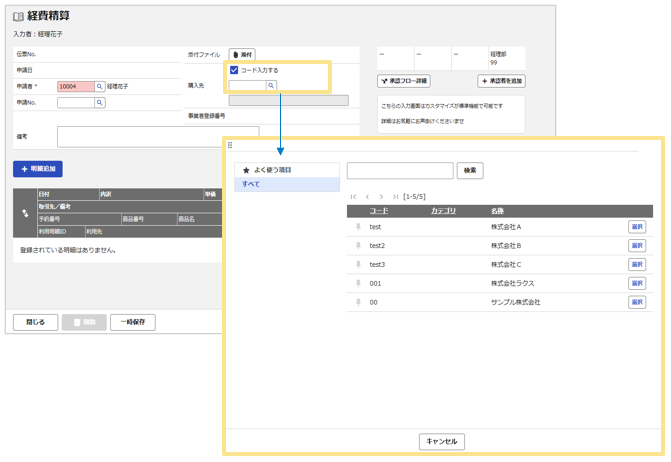The image size is (671, 462).
Task: Click the 閉じる button
Action: 36,322
